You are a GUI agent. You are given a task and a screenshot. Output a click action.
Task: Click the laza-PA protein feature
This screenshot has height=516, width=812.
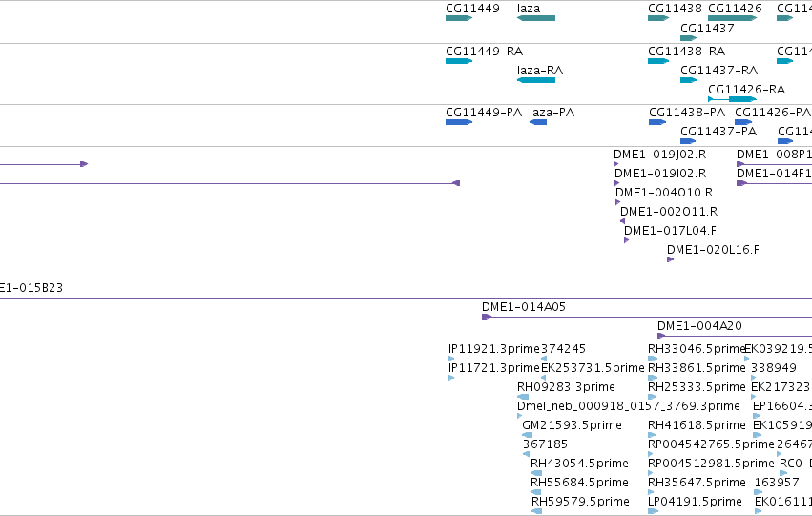point(538,122)
